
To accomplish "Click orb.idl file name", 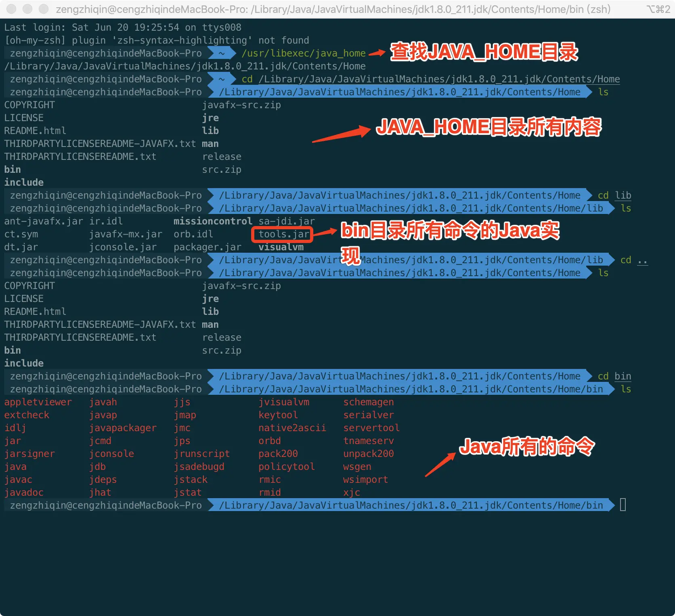I will (193, 234).
